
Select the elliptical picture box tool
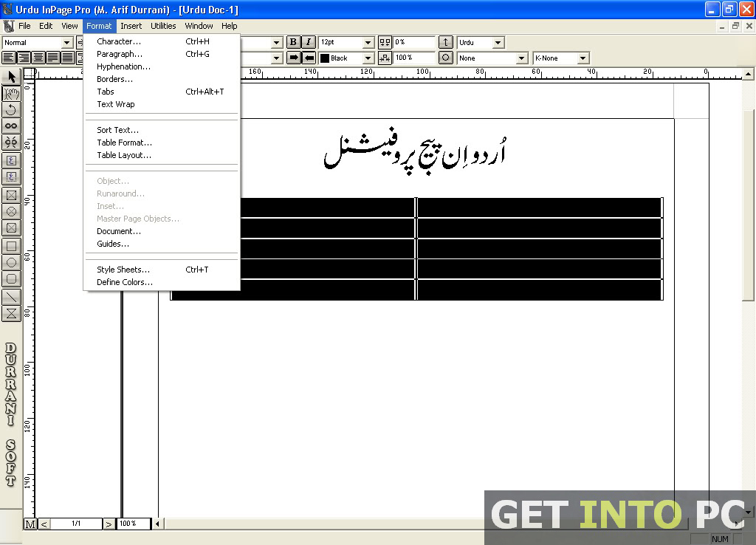pyautogui.click(x=12, y=212)
